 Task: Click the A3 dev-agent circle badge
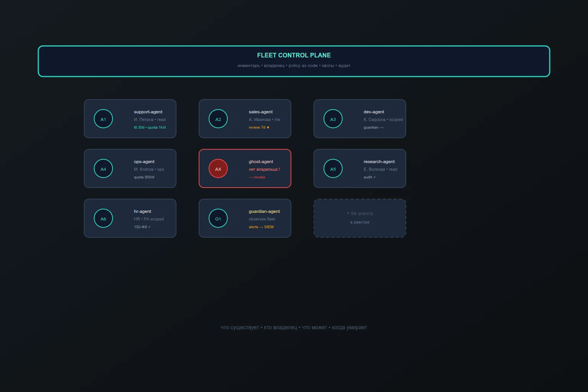point(333,119)
